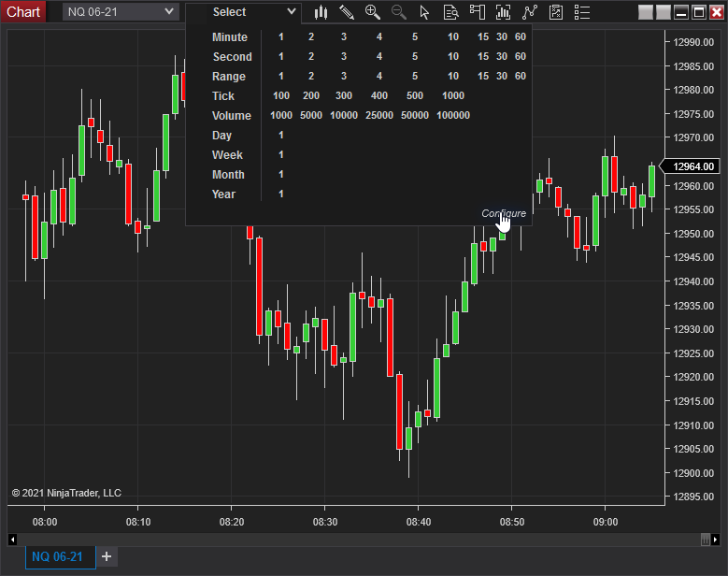Viewport: 728px width, 576px height.
Task: Choose the 100 Tick interval
Action: pyautogui.click(x=281, y=95)
